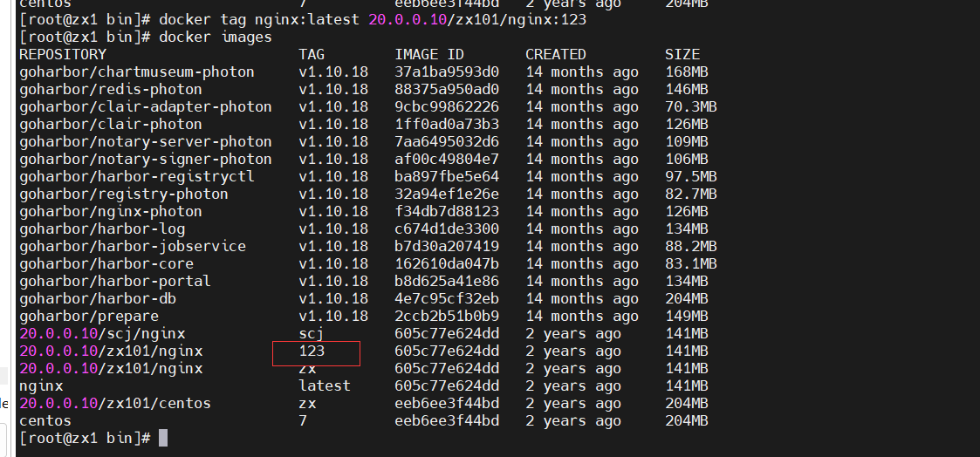The height and width of the screenshot is (457, 980).
Task: Select goharbor/nginx-photon repository name
Action: click(111, 212)
